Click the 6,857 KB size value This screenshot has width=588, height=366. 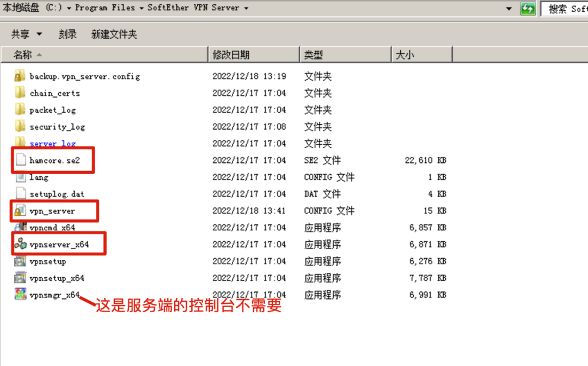click(428, 228)
